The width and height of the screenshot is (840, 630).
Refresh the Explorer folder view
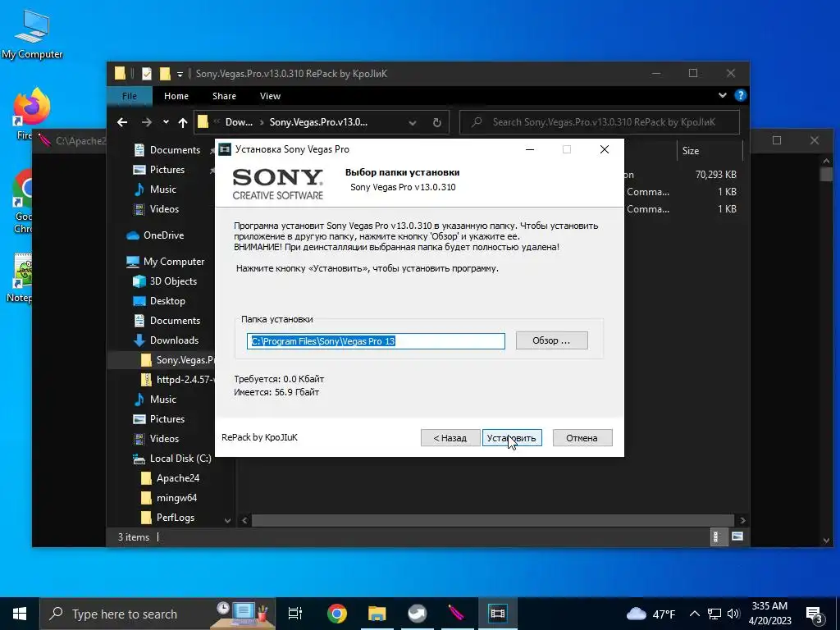[x=437, y=123]
